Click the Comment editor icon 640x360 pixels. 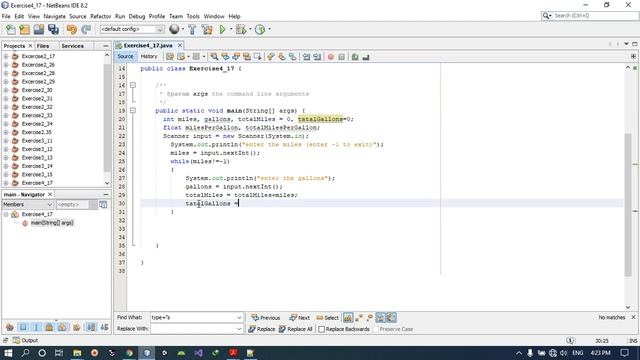click(x=355, y=57)
